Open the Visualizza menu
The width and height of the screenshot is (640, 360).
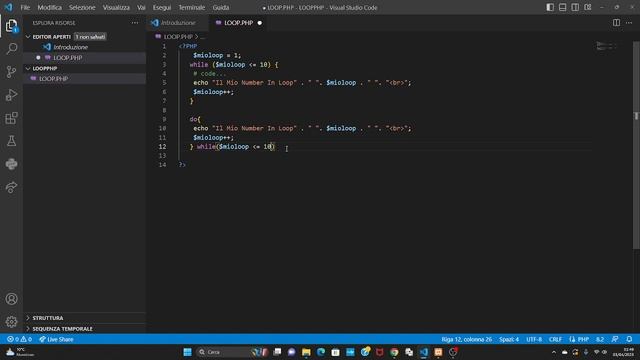click(116, 7)
